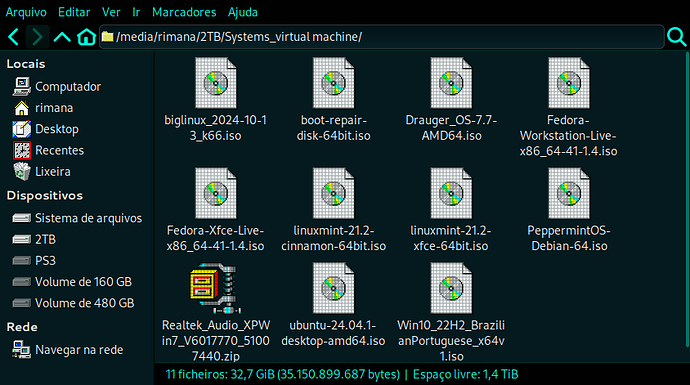Select the Navegar na rede label

pos(79,350)
